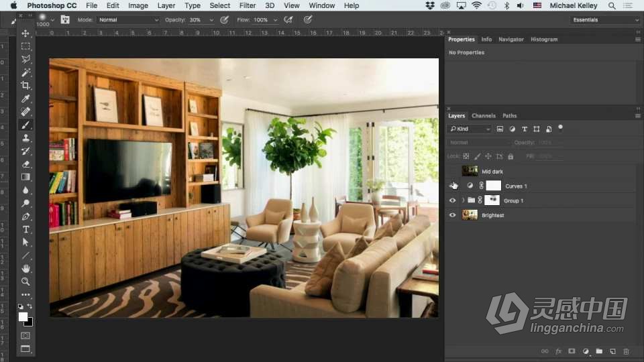The width and height of the screenshot is (644, 362).
Task: Select the Eraser tool
Action: pyautogui.click(x=25, y=164)
